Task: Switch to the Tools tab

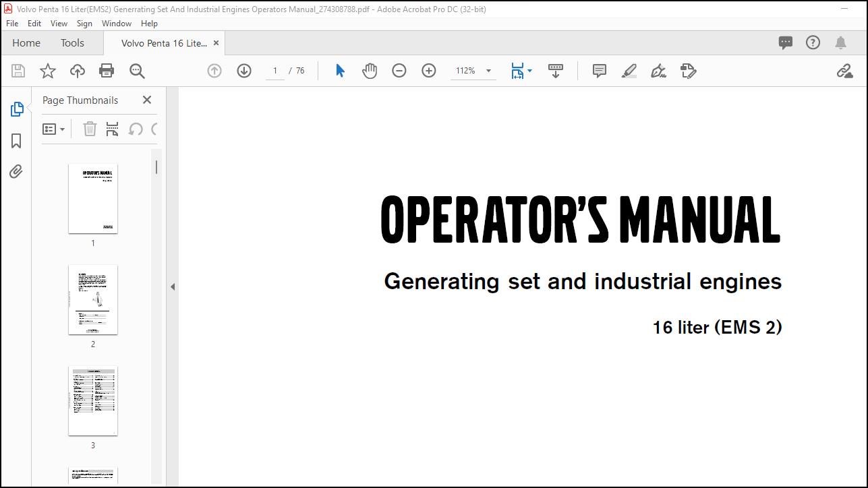Action: (x=72, y=42)
